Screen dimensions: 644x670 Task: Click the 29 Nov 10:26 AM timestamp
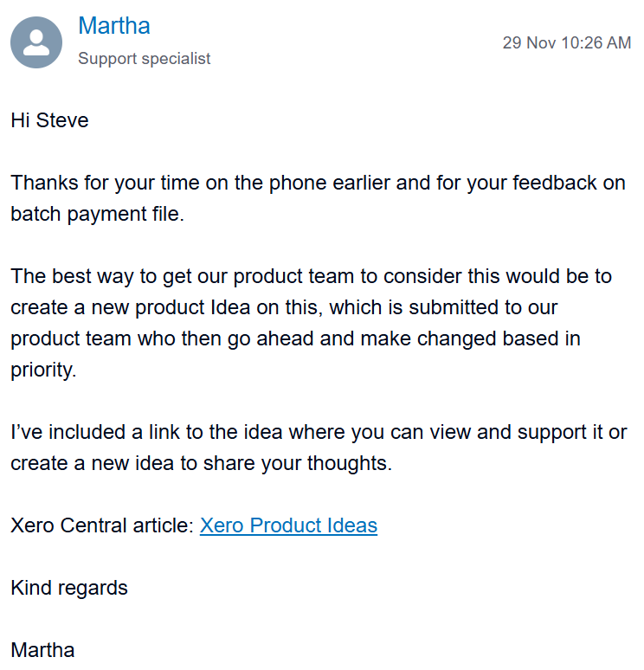click(567, 42)
